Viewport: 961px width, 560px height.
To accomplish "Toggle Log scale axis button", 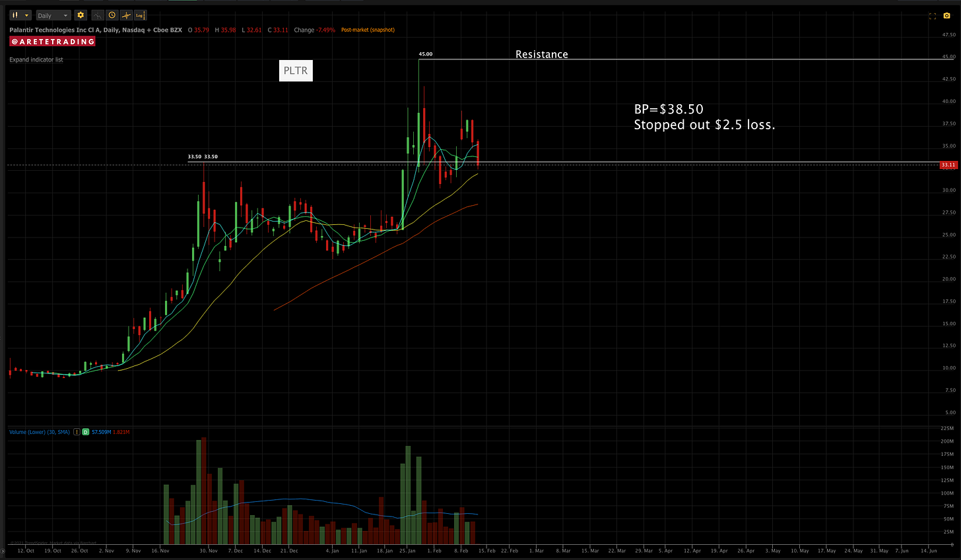I will [140, 15].
